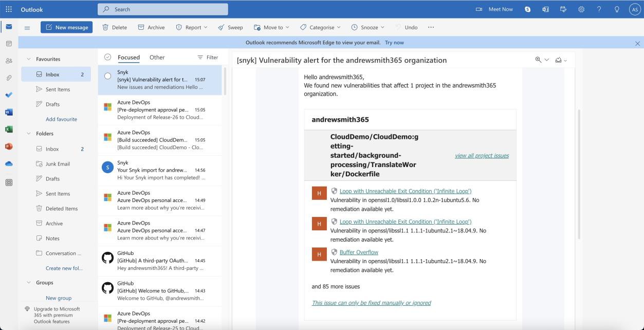Open PowerPoint from the left sidebar
This screenshot has height=330, width=644.
click(8, 145)
